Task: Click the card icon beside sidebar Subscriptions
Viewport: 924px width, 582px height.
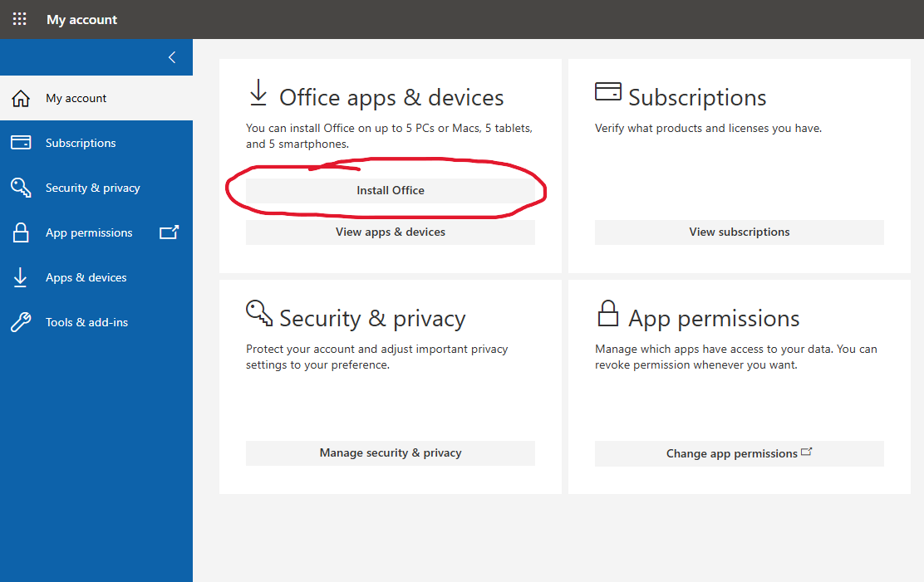Action: click(21, 143)
